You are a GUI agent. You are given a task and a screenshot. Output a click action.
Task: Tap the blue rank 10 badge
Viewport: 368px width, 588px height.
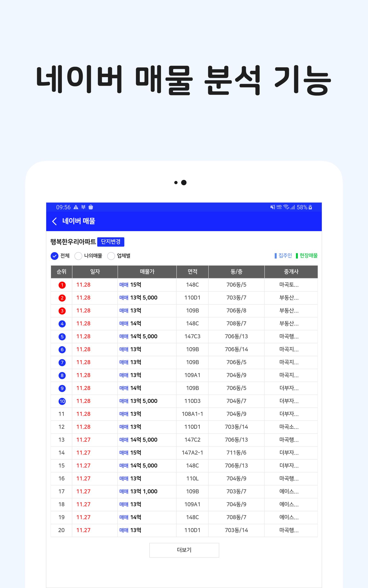(x=62, y=401)
